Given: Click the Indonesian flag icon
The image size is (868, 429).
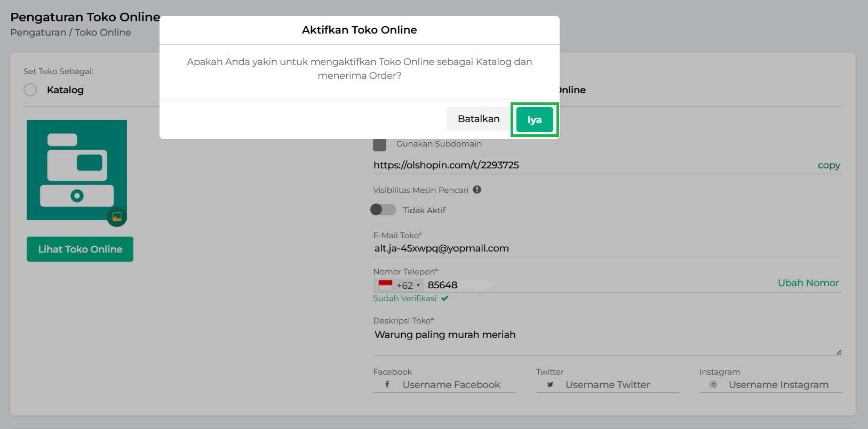Looking at the screenshot, I should point(385,285).
